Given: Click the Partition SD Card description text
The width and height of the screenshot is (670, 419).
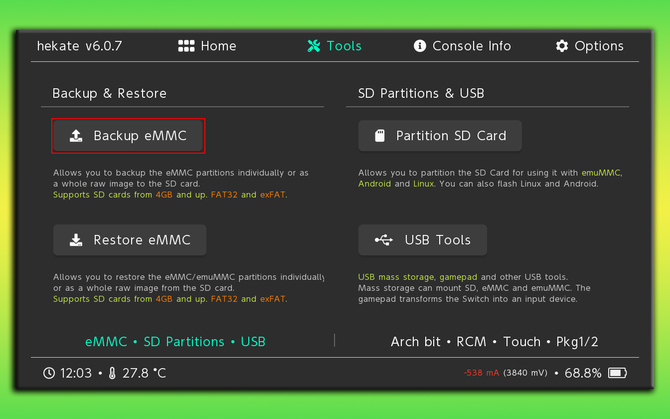Looking at the screenshot, I should [490, 179].
